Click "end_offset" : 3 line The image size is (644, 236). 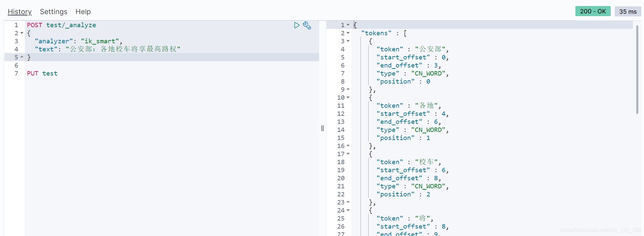click(409, 65)
